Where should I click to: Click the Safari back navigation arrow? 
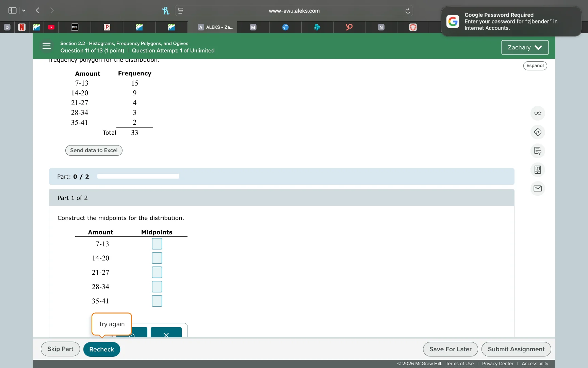(x=37, y=11)
